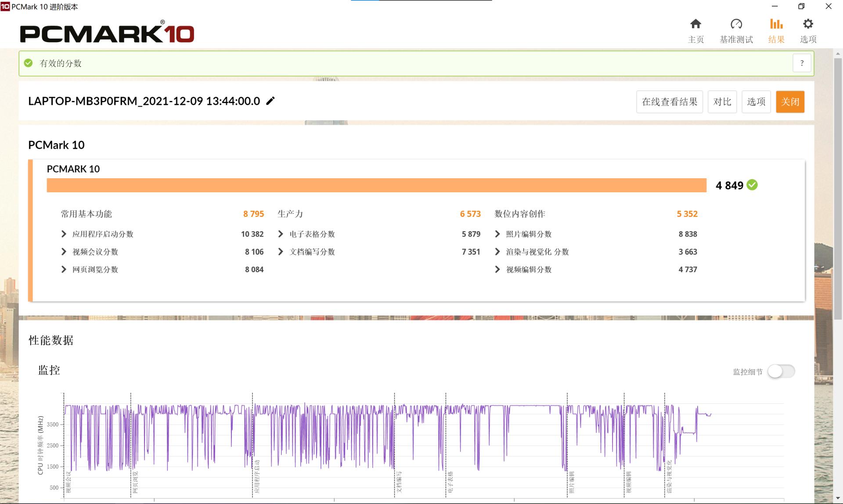
Task: Click the pencil icon to rename result
Action: click(x=271, y=101)
